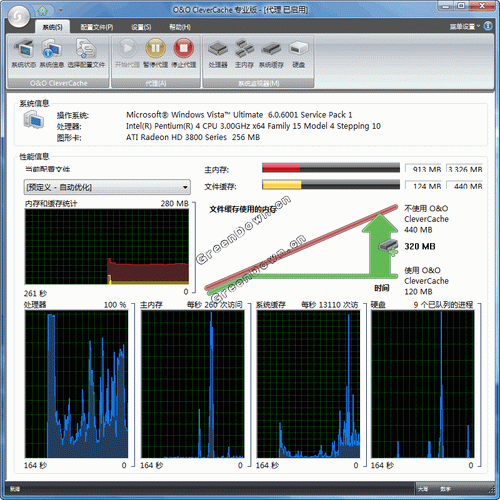Maximize the CleverCache window
Image resolution: width=500 pixels, height=500 pixels.
click(461, 6)
